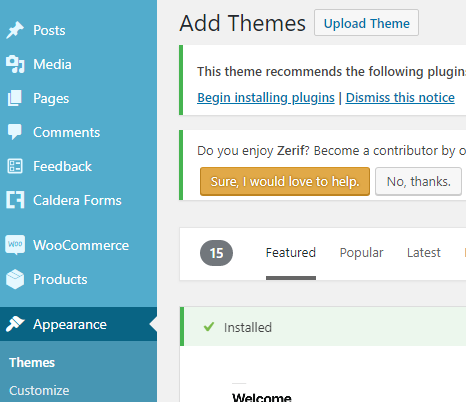This screenshot has width=466, height=402.
Task: Click the Appearance paintbrush icon
Action: point(15,324)
